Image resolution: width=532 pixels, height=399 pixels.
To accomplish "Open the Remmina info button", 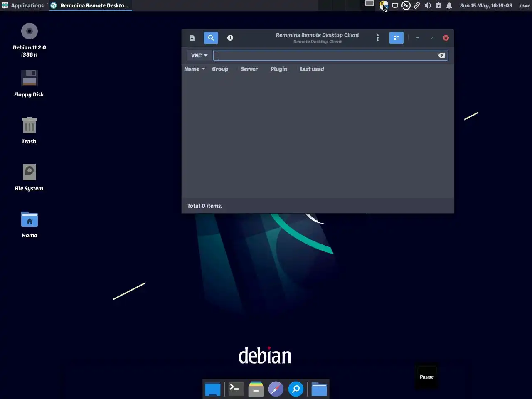I will [x=230, y=38].
